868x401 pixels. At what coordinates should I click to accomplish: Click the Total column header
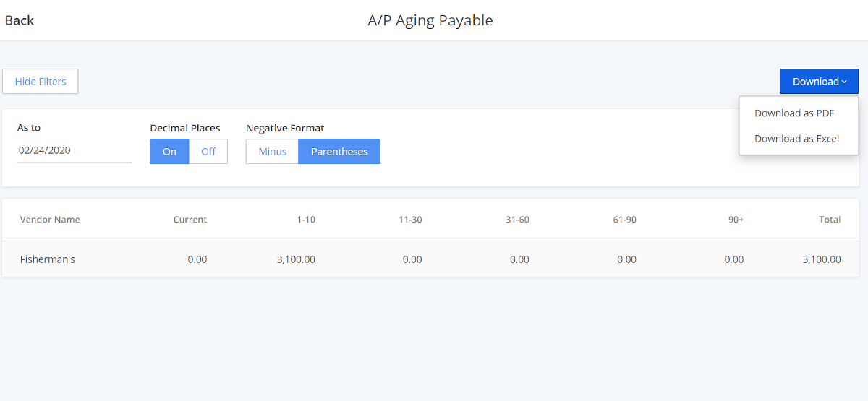(830, 220)
